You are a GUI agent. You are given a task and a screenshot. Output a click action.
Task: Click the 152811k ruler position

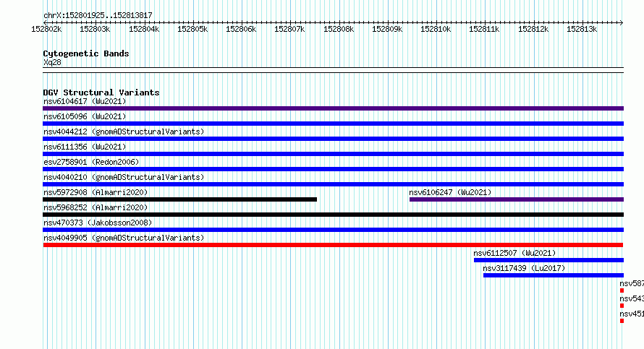[484, 29]
